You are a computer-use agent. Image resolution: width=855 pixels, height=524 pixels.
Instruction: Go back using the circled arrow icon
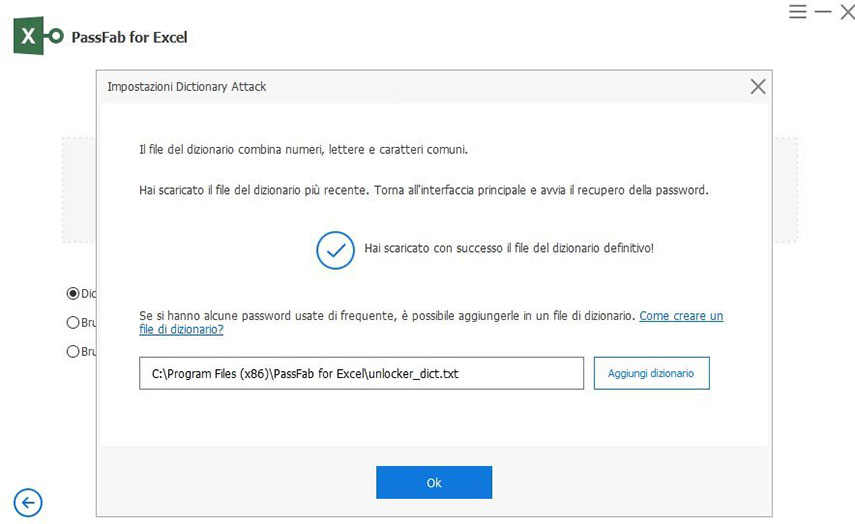click(28, 502)
